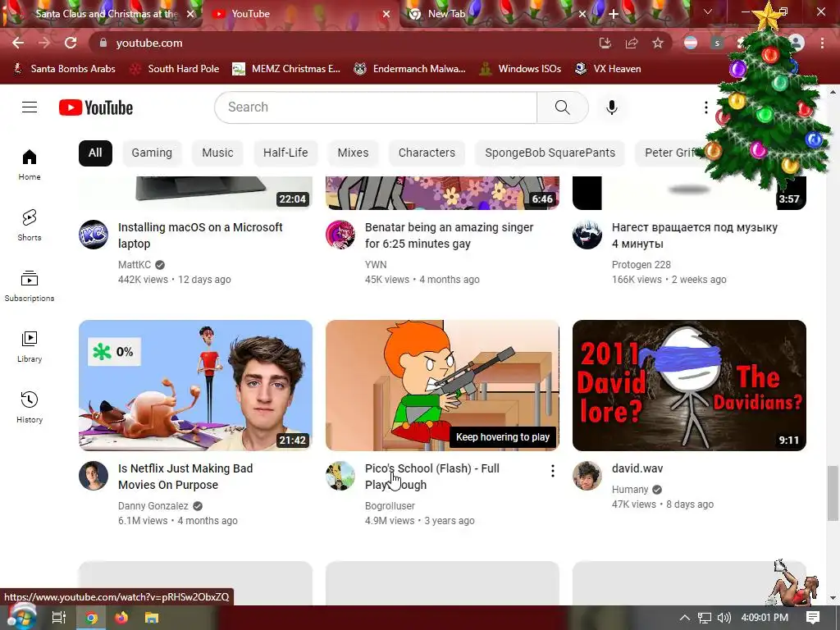Open Chrome's three-dot menu
The width and height of the screenshot is (840, 630).
click(x=822, y=43)
